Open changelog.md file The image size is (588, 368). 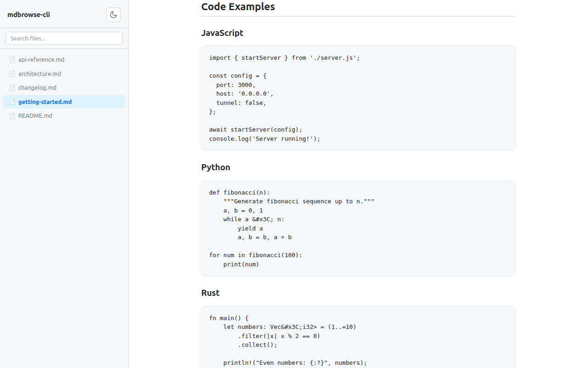point(64,87)
